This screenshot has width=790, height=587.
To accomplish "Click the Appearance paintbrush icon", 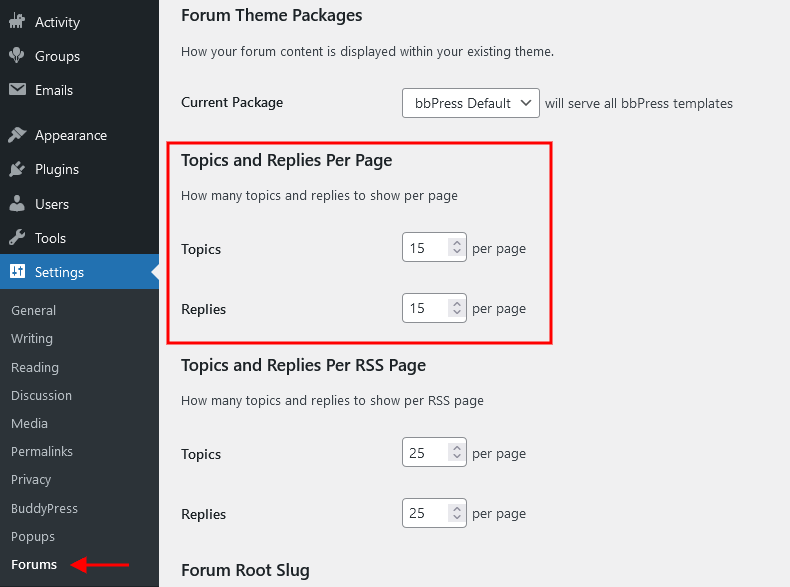I will (17, 135).
